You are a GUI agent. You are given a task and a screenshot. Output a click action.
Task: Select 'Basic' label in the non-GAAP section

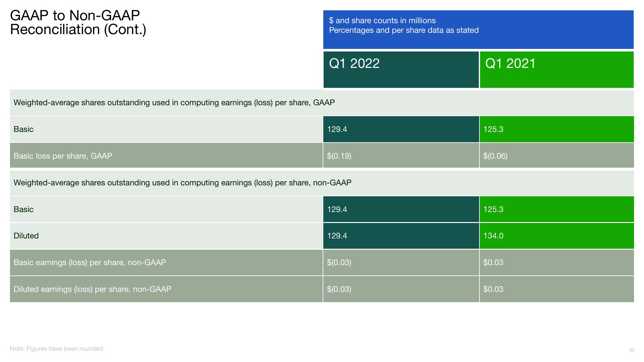pos(24,209)
